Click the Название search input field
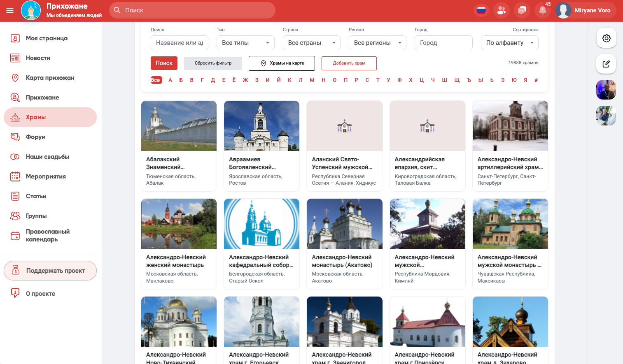Screen dimensions: 623x364 (x=180, y=43)
